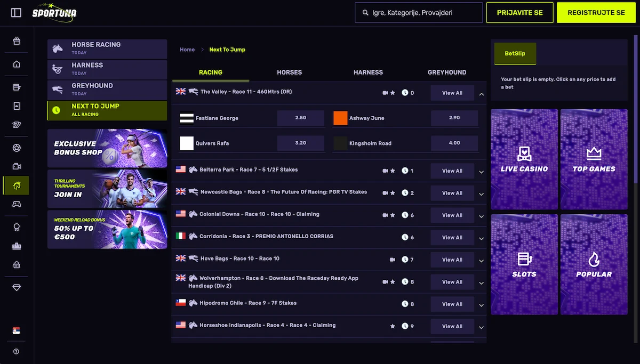Open the help question mark icon

coord(17,351)
